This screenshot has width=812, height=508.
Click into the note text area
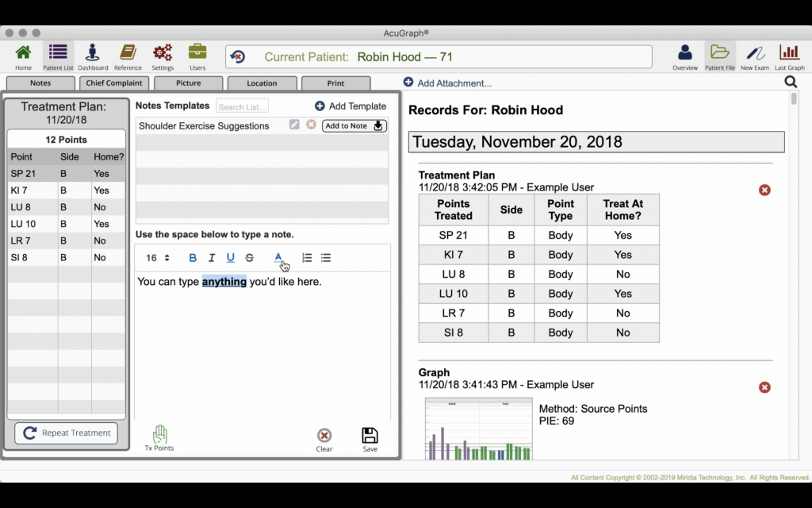tap(262, 344)
